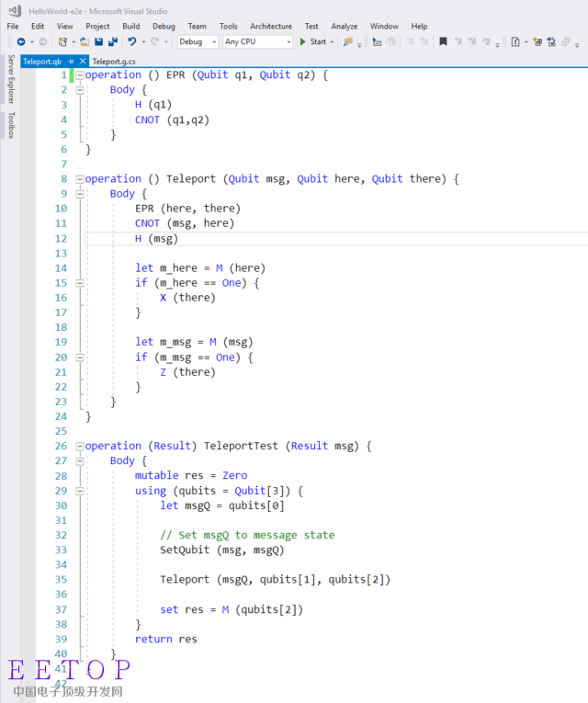The width and height of the screenshot is (588, 703).
Task: Click the new window star icon
Action: click(x=537, y=41)
